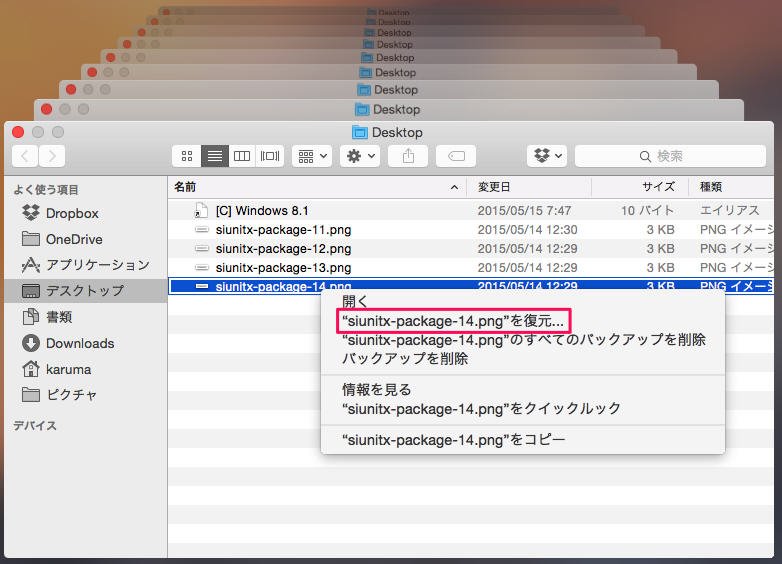
Task: Click the Desktop folder icon in the front window title
Action: coord(360,132)
